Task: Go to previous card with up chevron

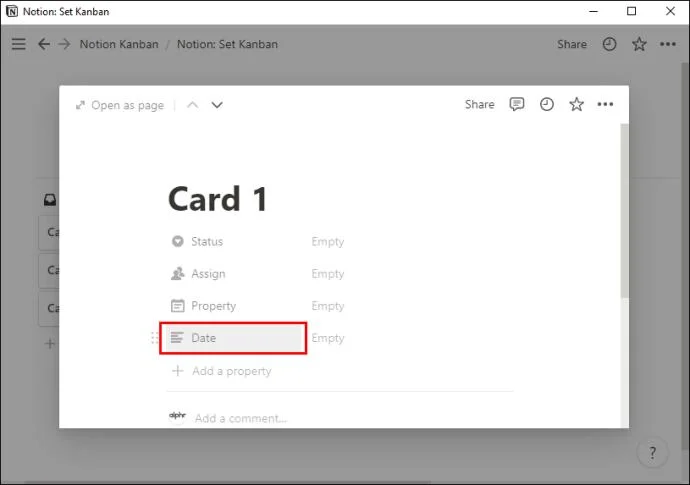Action: point(192,105)
